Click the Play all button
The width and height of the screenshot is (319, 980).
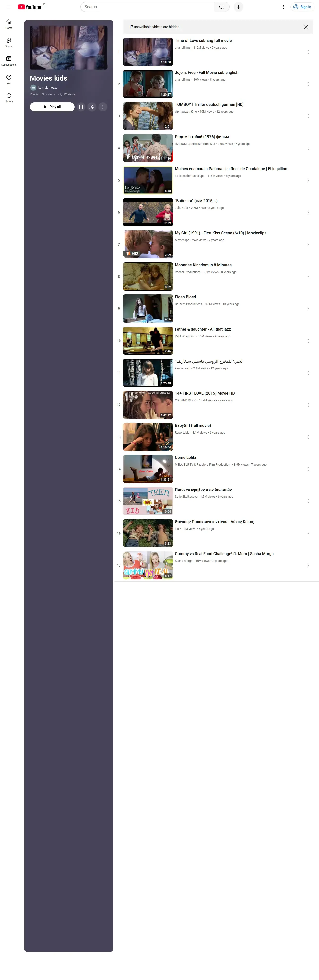52,107
